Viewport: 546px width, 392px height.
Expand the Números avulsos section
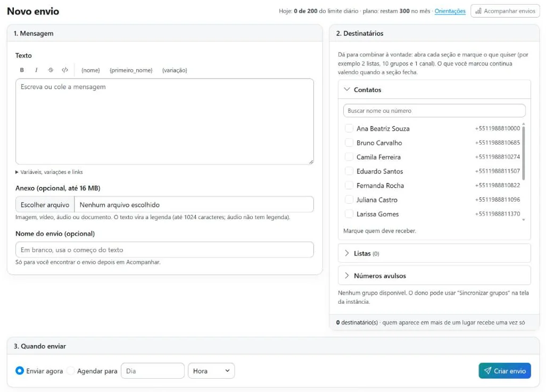point(434,276)
